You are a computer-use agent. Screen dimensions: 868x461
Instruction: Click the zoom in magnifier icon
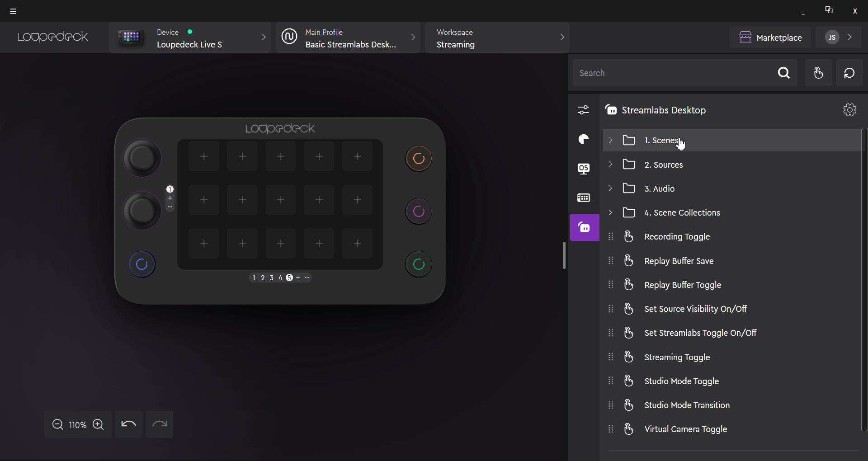click(98, 425)
